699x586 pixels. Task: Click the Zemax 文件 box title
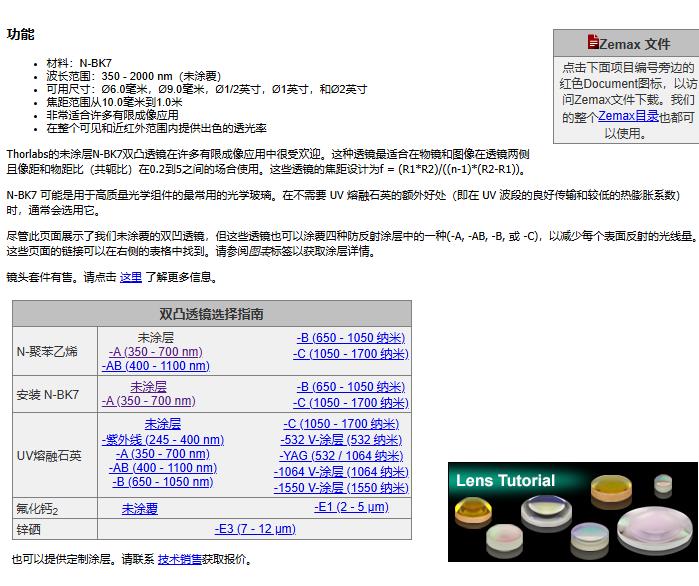coord(634,44)
